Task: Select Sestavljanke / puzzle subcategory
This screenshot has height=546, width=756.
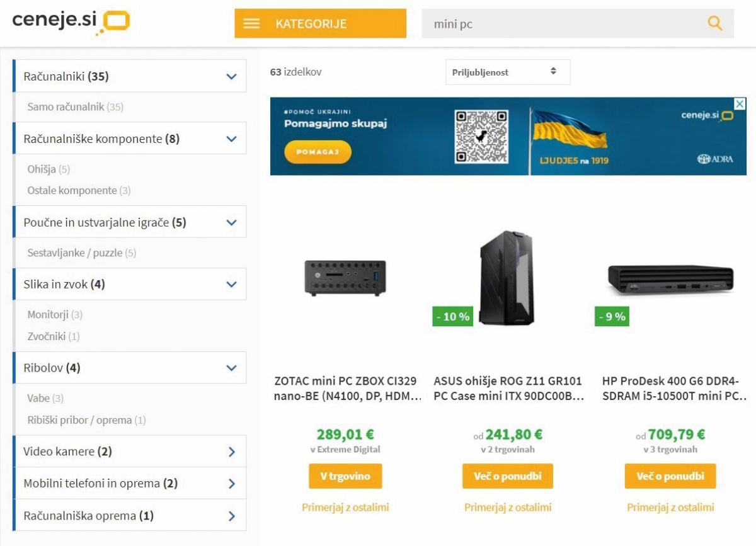Action: [x=81, y=253]
